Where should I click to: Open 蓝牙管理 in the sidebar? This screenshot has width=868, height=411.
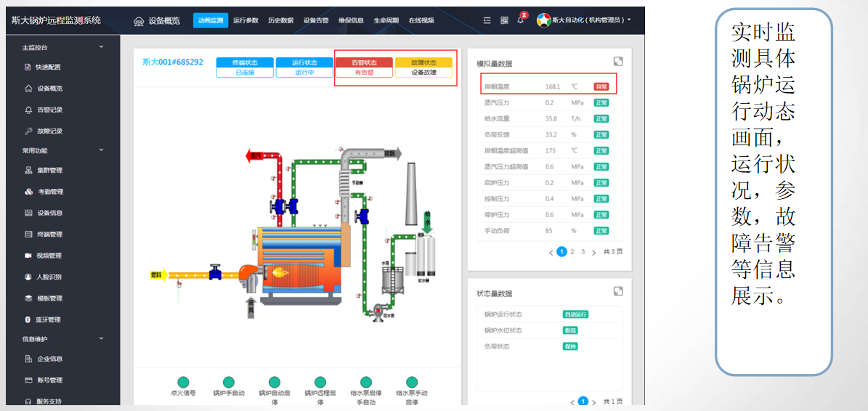pos(48,320)
